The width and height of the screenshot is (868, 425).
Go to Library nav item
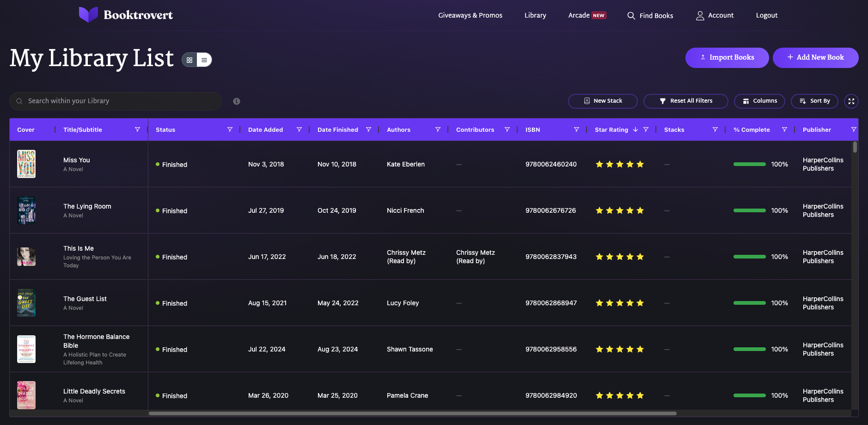click(535, 15)
